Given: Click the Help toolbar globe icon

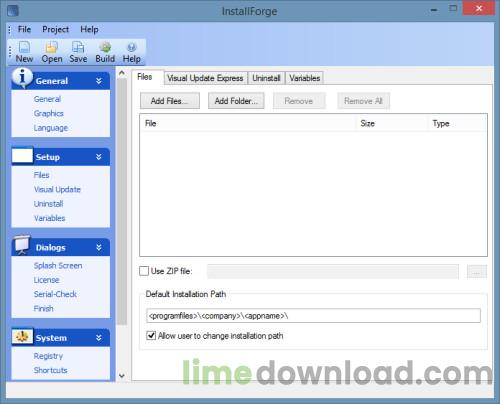Looking at the screenshot, I should pos(132,47).
